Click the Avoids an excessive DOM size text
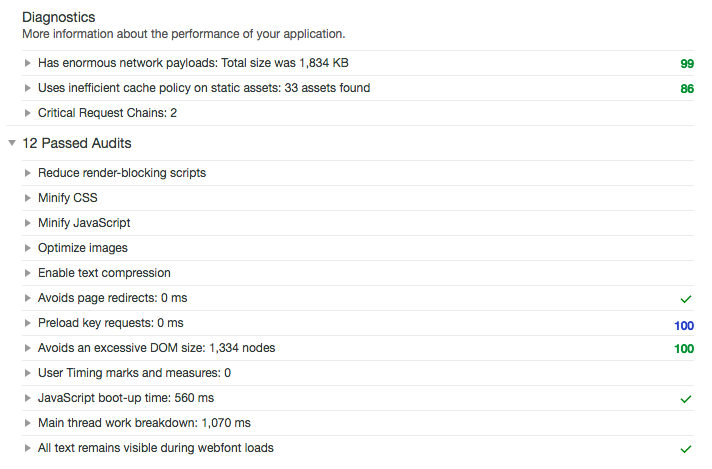 coord(156,348)
